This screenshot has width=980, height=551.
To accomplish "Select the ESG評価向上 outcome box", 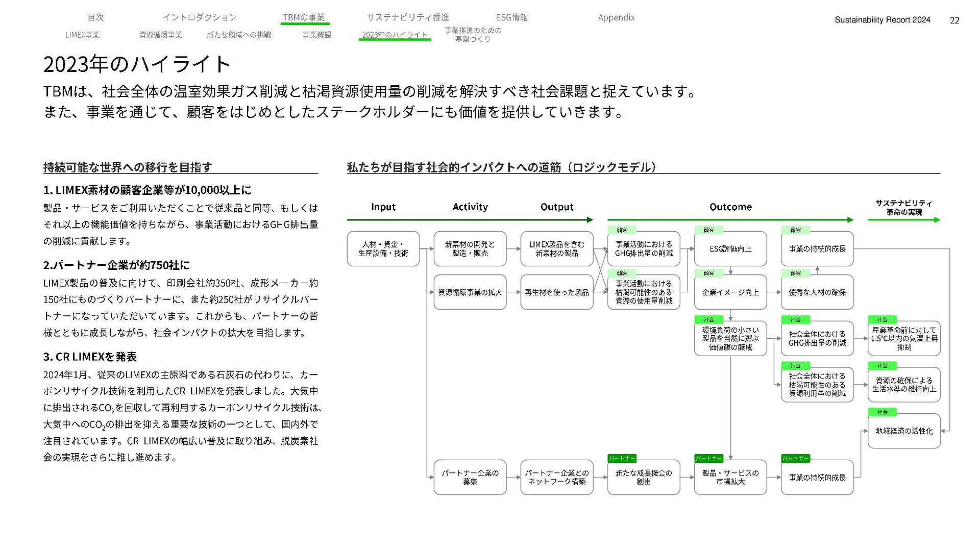I will click(x=730, y=249).
